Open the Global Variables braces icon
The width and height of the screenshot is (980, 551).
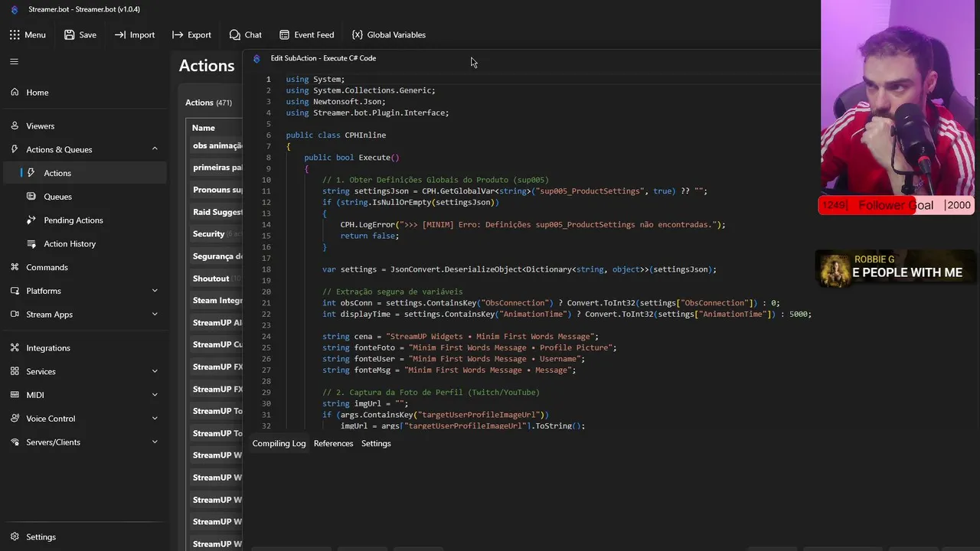[x=358, y=34]
